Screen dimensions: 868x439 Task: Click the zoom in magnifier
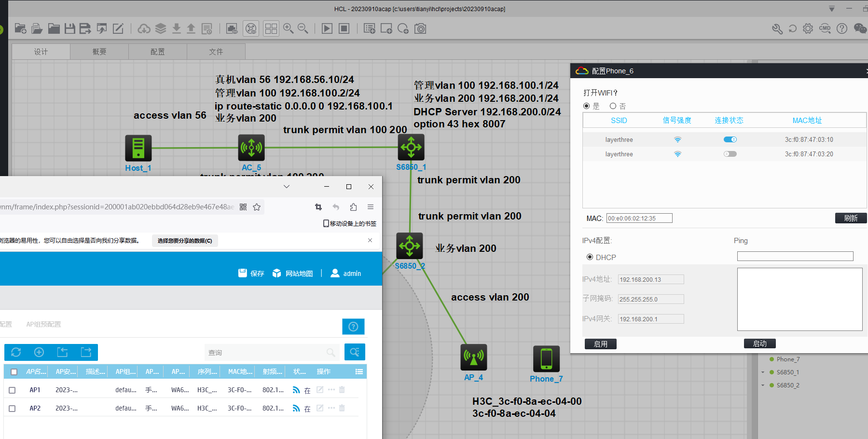(x=289, y=29)
